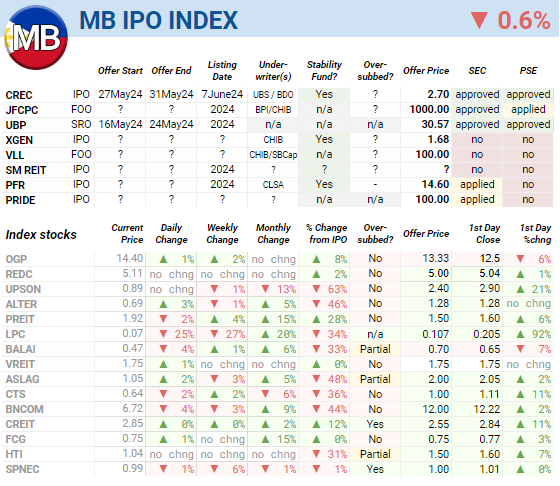Click CREC offer start date 27May24
The width and height of the screenshot is (560, 486).
click(x=120, y=94)
